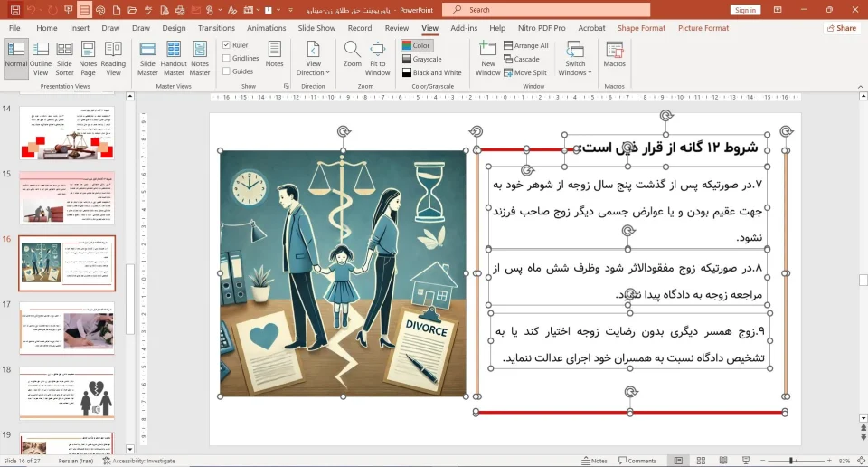Viewport: 868px width, 467px height.
Task: Select Grayscale view mode
Action: pos(422,59)
